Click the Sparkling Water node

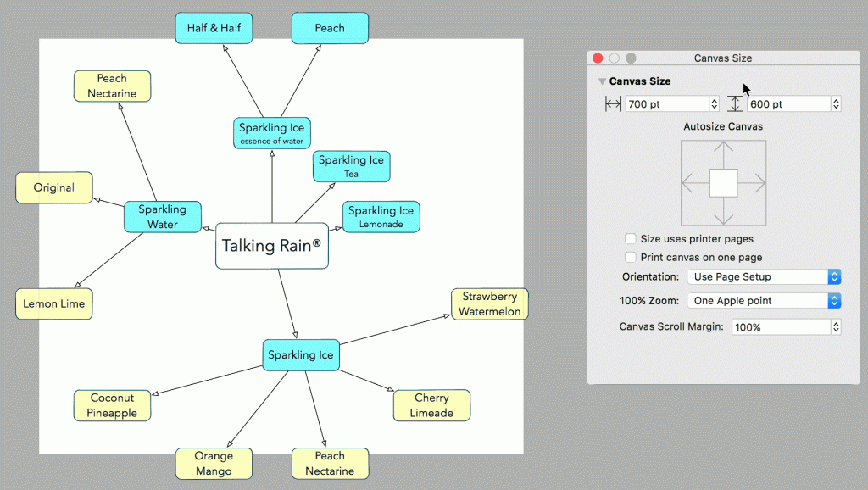click(162, 217)
